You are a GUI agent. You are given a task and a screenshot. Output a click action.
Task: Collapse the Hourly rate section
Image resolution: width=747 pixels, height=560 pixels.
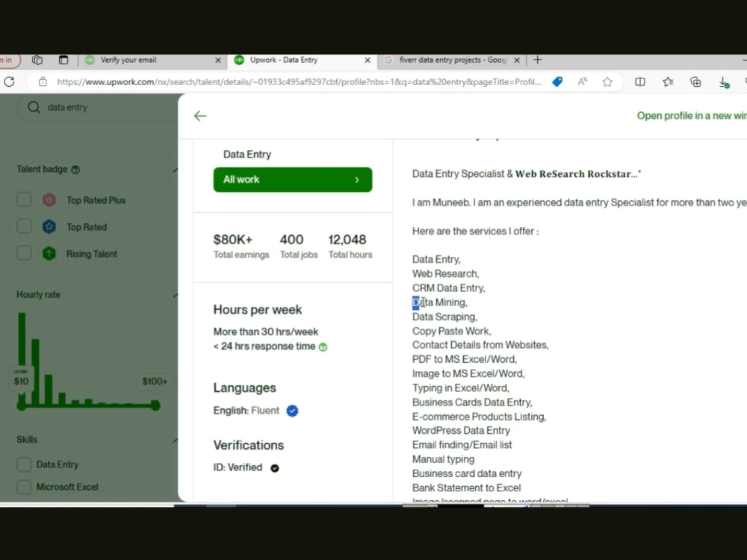[175, 295]
